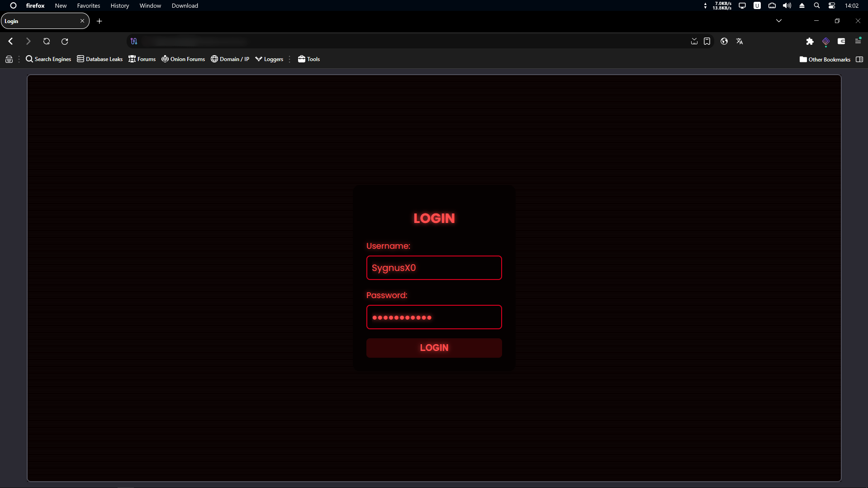Focus the Username input field

tap(434, 268)
